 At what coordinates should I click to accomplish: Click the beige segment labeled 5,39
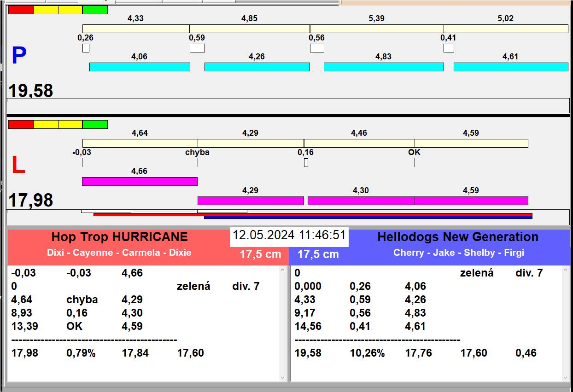point(377,29)
